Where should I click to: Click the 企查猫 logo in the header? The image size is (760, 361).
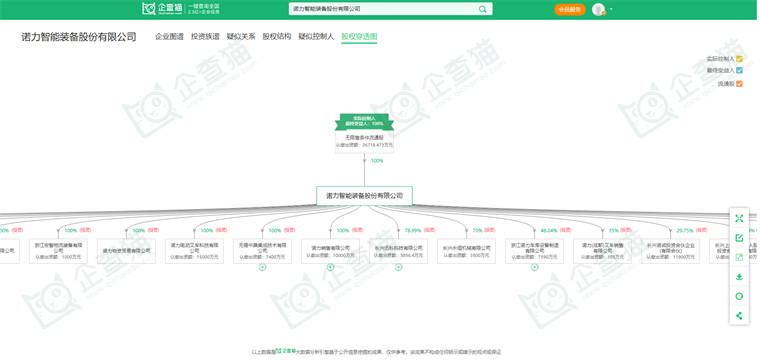pos(162,9)
